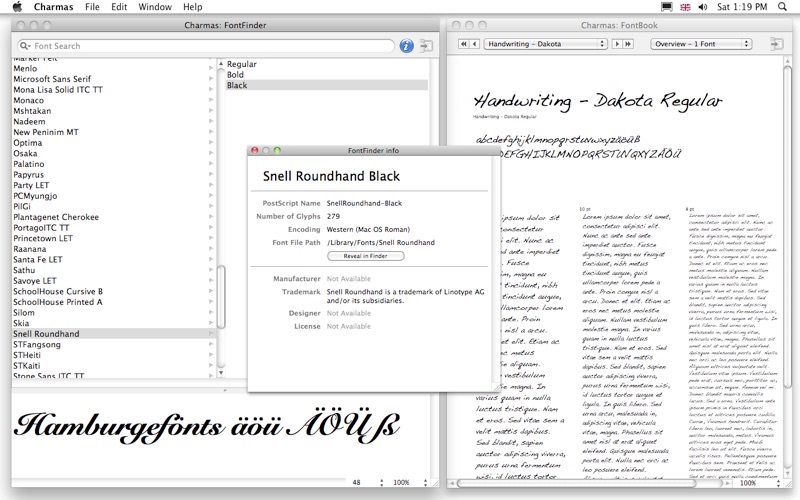
Task: Click the Reveal in Finder button
Action: point(366,256)
